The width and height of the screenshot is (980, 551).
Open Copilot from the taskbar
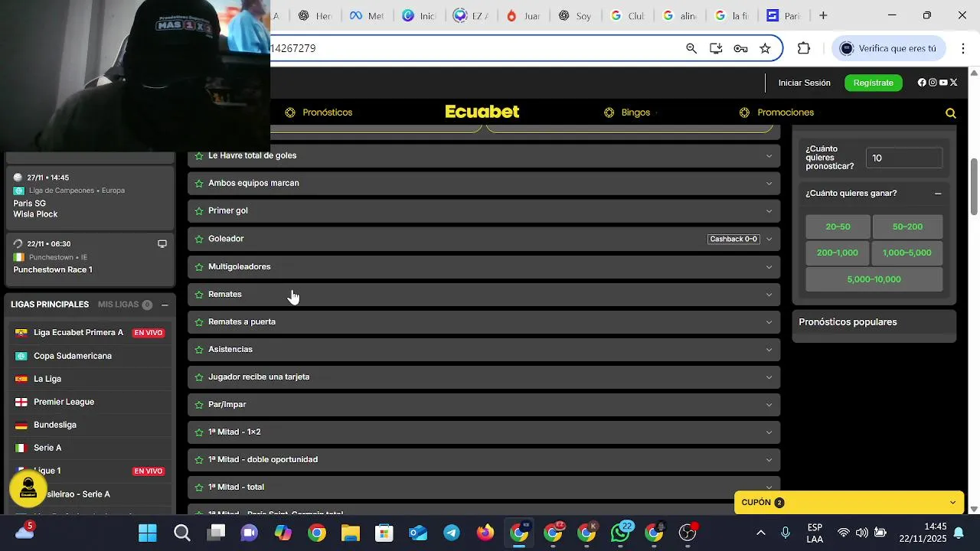click(283, 533)
